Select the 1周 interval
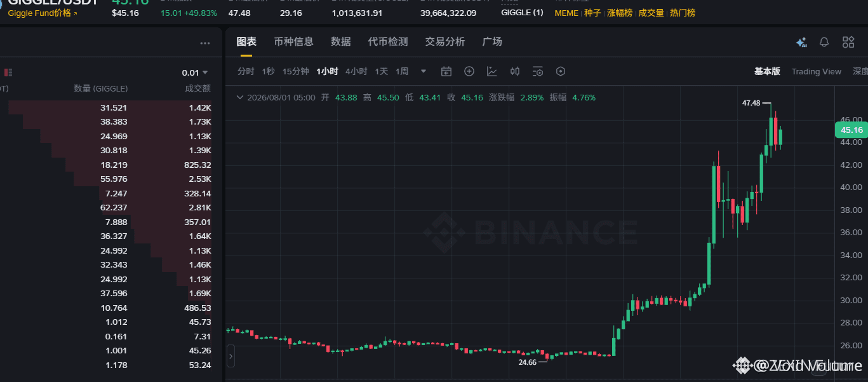868x382 pixels. click(402, 71)
